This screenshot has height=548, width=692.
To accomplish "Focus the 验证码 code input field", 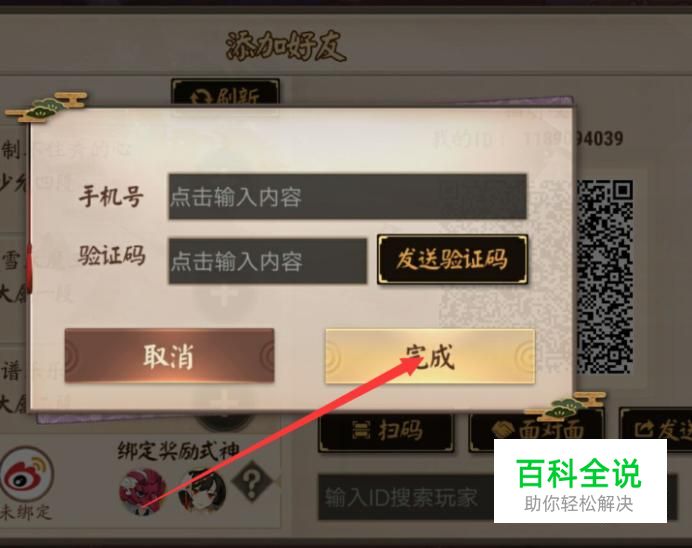I will 267,261.
